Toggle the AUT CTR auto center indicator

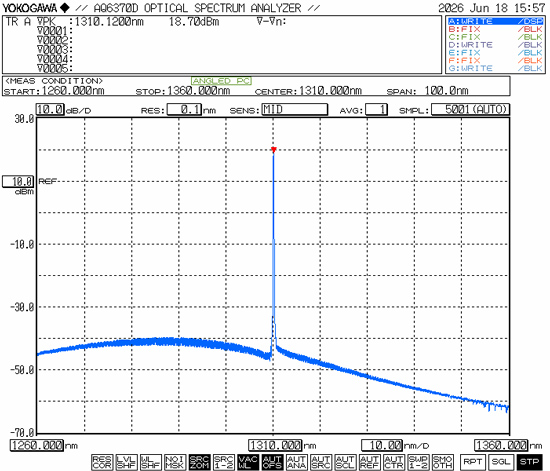click(394, 462)
